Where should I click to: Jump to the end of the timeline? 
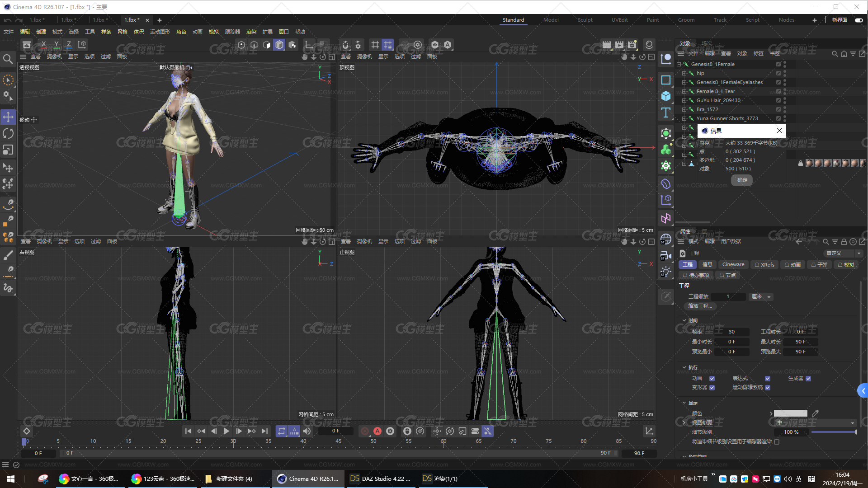[264, 431]
